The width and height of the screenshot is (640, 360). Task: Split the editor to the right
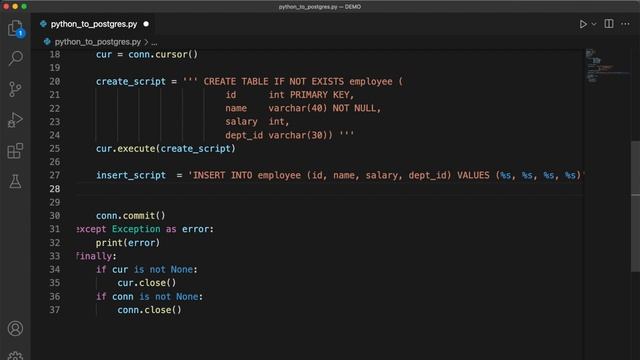(609, 24)
